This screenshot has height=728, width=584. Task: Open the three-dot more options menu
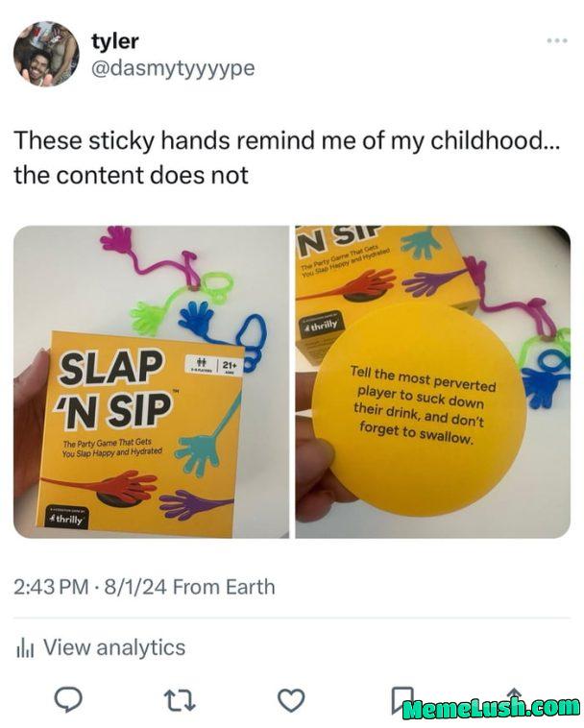556,41
